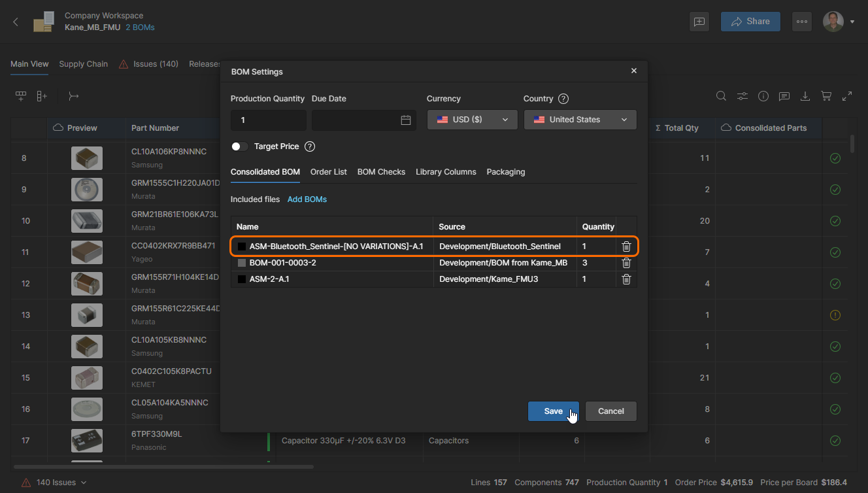Viewport: 868px width, 493px height.
Task: Delete BOM-001-0003-2 with its trash icon
Action: tap(626, 263)
